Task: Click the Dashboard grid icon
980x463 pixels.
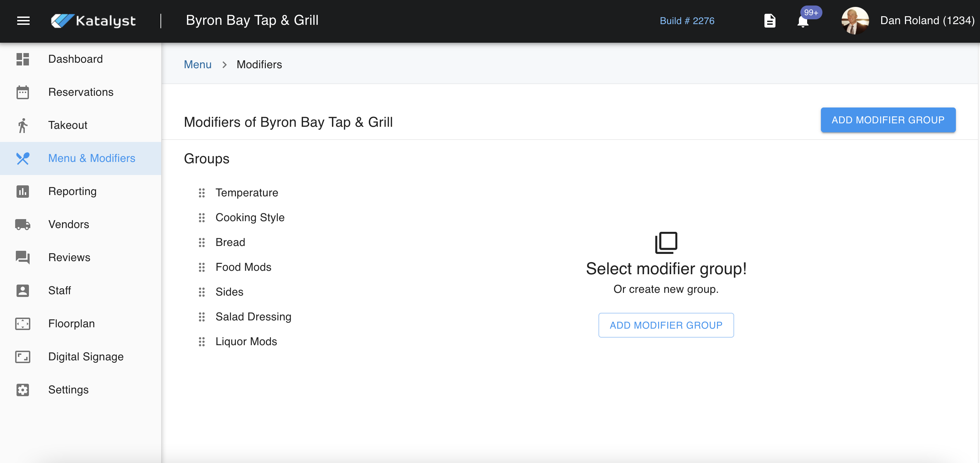Action: [23, 59]
